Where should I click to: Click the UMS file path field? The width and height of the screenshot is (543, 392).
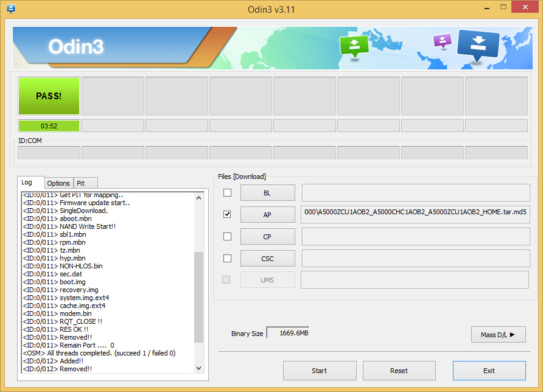415,280
